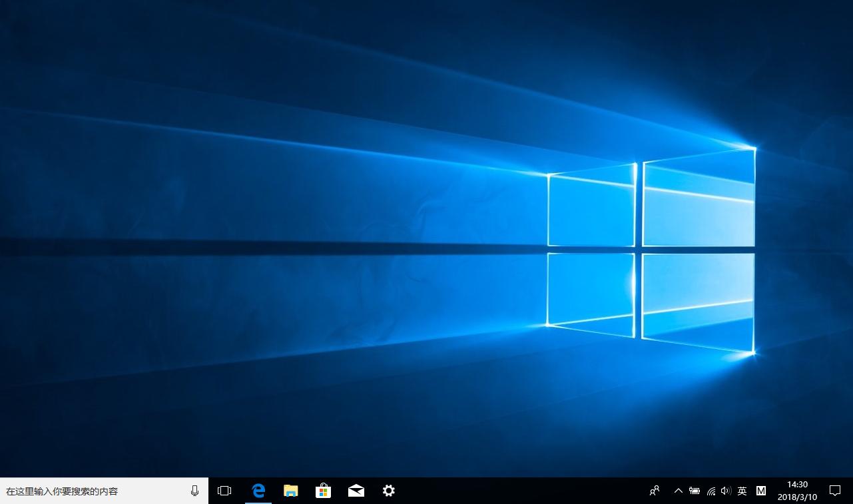Open the People pane
The width and height of the screenshot is (853, 504).
click(654, 491)
